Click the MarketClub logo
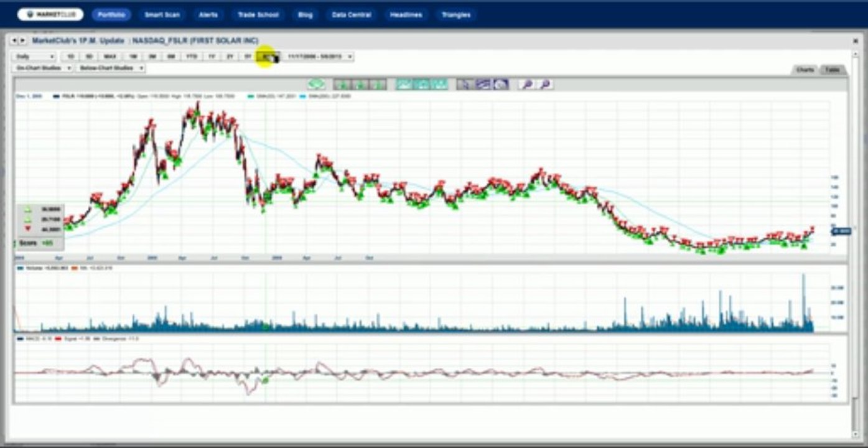Image resolution: width=868 pixels, height=448 pixels. (50, 14)
